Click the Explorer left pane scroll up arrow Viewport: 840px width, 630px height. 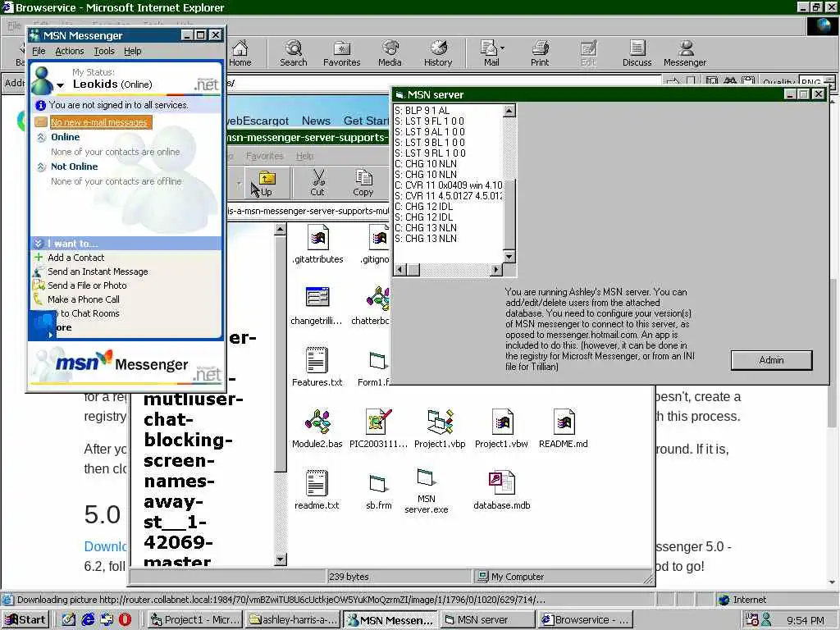280,230
